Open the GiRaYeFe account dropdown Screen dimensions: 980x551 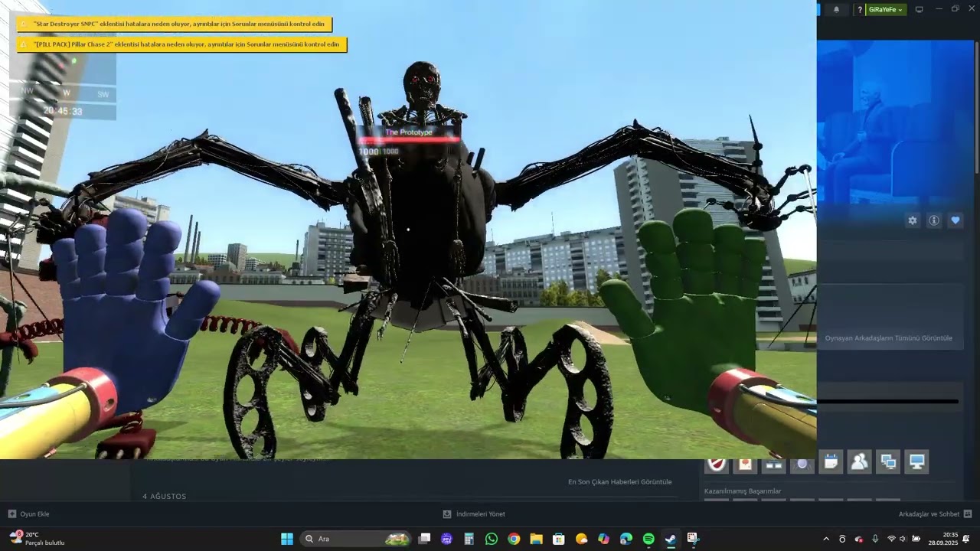886,9
